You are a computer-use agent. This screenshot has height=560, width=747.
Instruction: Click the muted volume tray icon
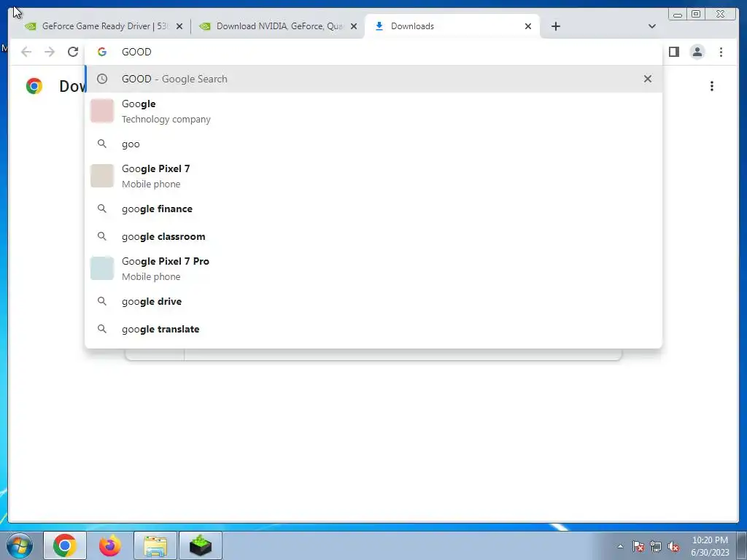673,546
